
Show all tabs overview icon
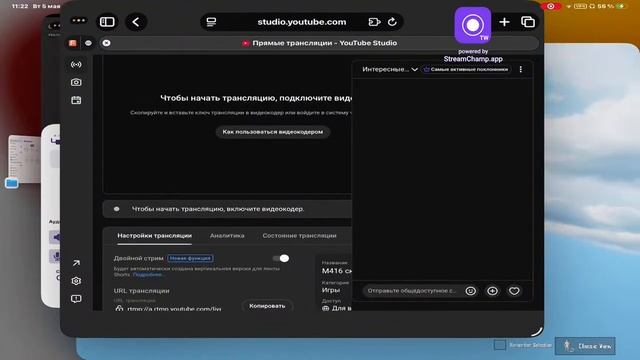pos(528,22)
